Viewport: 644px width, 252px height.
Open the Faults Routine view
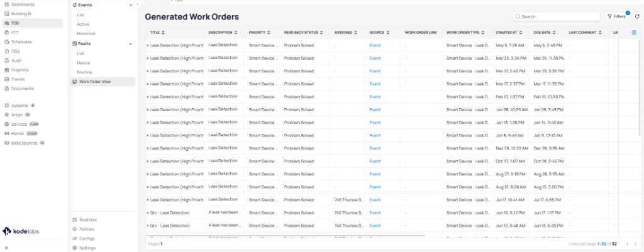pos(85,72)
